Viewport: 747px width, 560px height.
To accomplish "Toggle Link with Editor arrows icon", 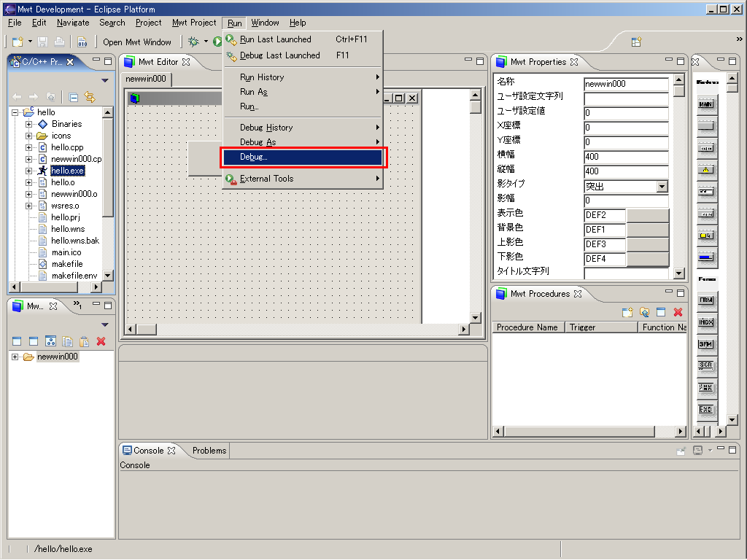I will pyautogui.click(x=90, y=98).
